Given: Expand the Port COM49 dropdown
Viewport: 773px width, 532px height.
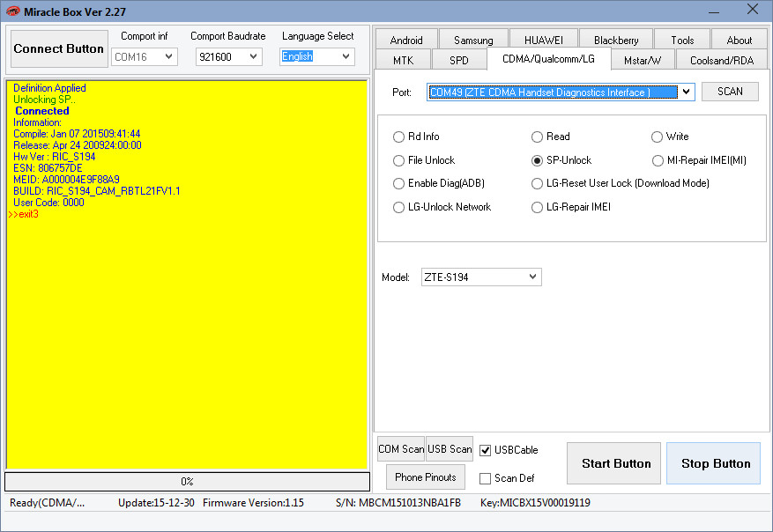Looking at the screenshot, I should coord(561,92).
